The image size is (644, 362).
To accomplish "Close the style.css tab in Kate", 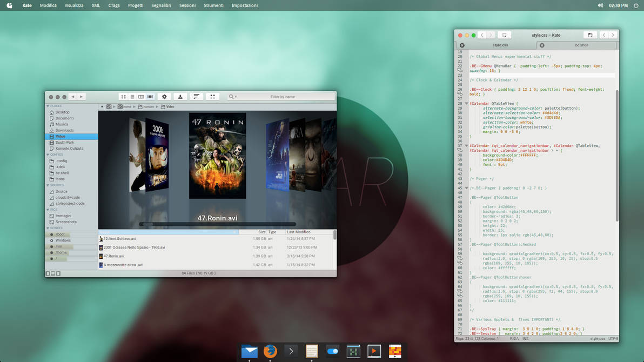I will point(462,45).
